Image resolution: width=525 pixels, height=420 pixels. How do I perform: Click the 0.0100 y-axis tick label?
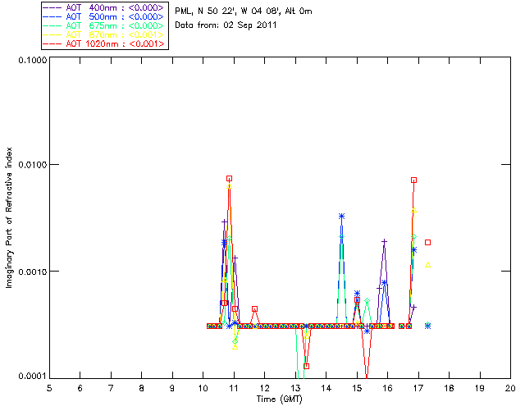point(32,164)
